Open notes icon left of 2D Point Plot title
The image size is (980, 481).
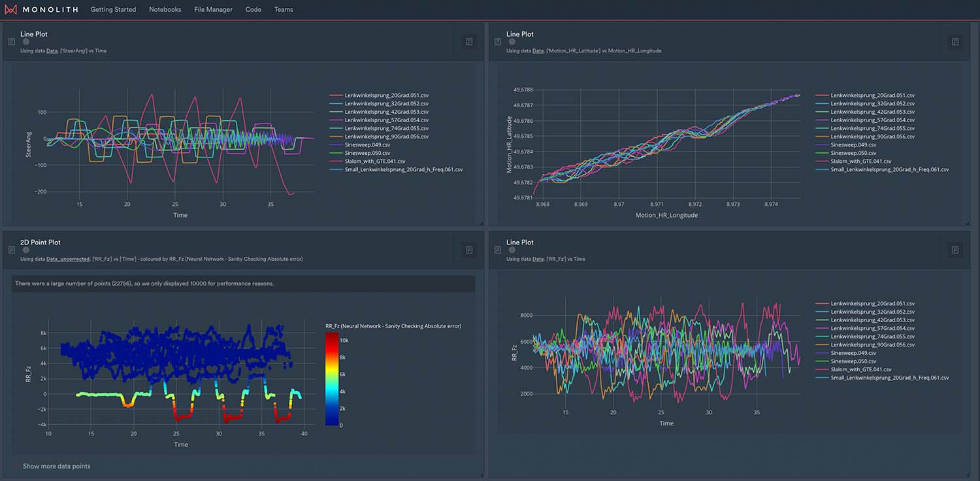[12, 250]
